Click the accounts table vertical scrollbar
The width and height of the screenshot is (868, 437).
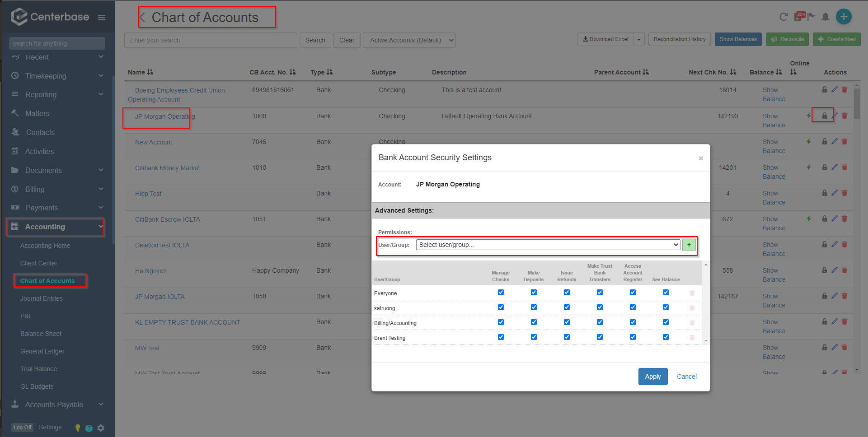pyautogui.click(x=857, y=104)
